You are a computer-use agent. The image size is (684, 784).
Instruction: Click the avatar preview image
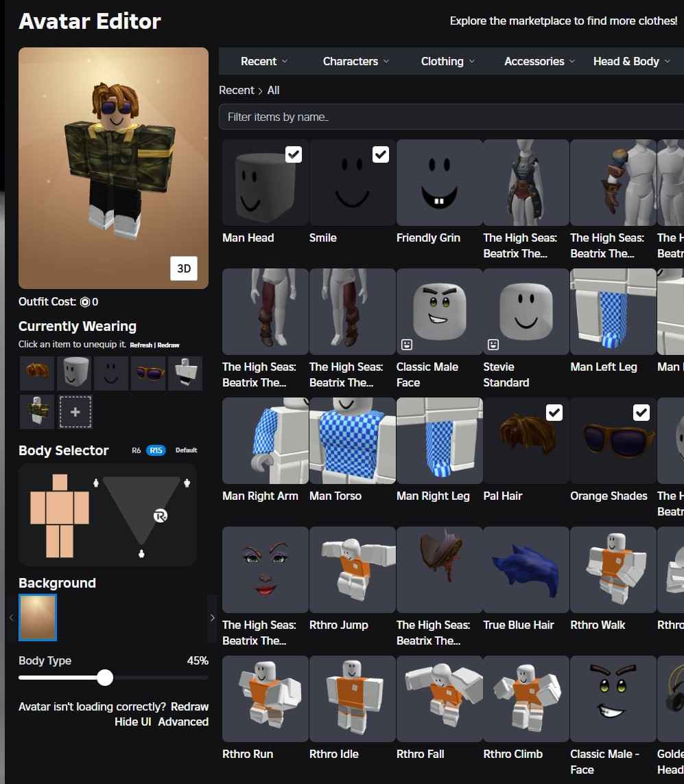point(113,168)
